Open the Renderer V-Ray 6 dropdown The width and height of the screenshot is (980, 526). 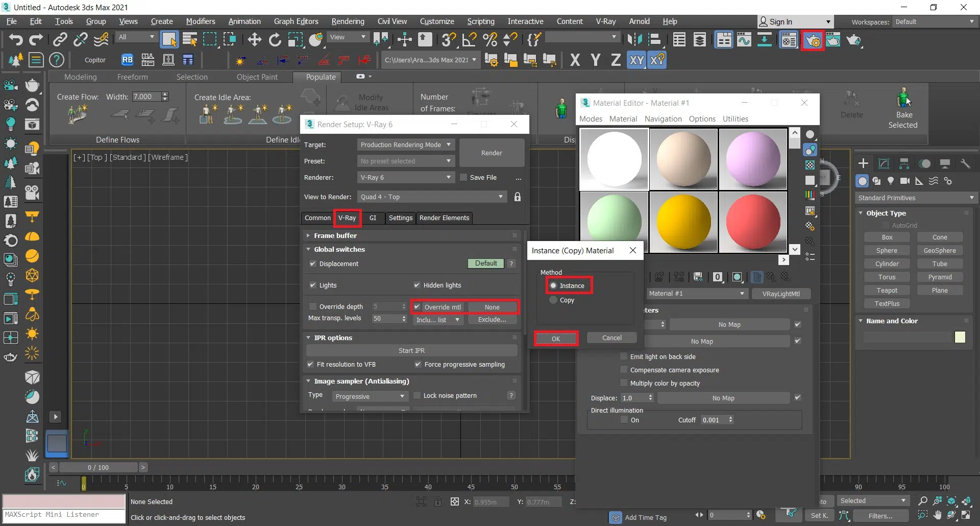[405, 178]
